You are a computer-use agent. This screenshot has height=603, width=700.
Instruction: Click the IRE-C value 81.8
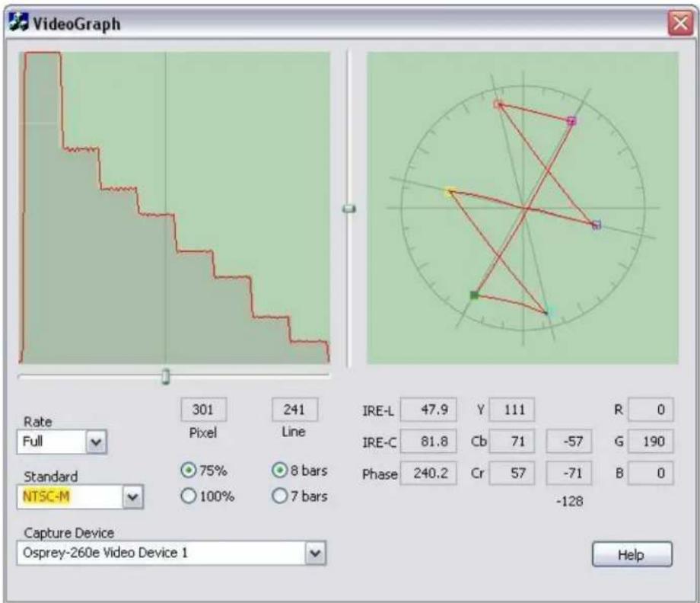[x=428, y=442]
